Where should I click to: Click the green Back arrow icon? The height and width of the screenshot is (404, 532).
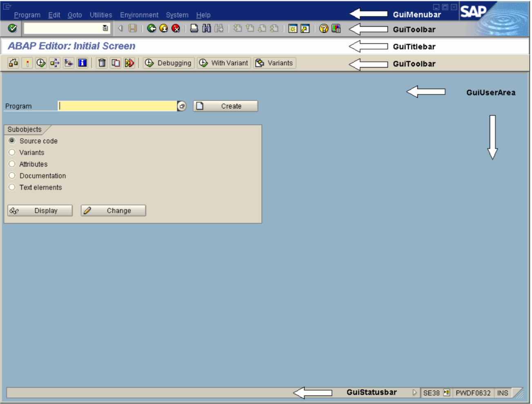click(151, 28)
